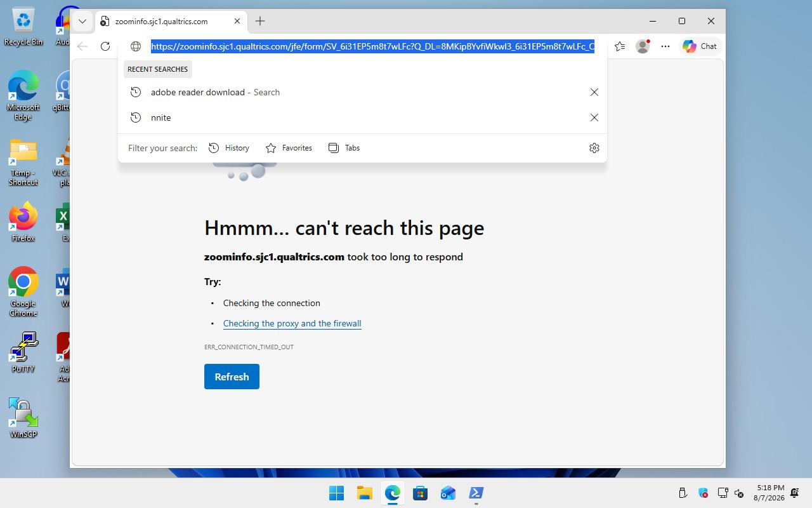
Task: Open the WinSCP desktop icon
Action: (23, 418)
